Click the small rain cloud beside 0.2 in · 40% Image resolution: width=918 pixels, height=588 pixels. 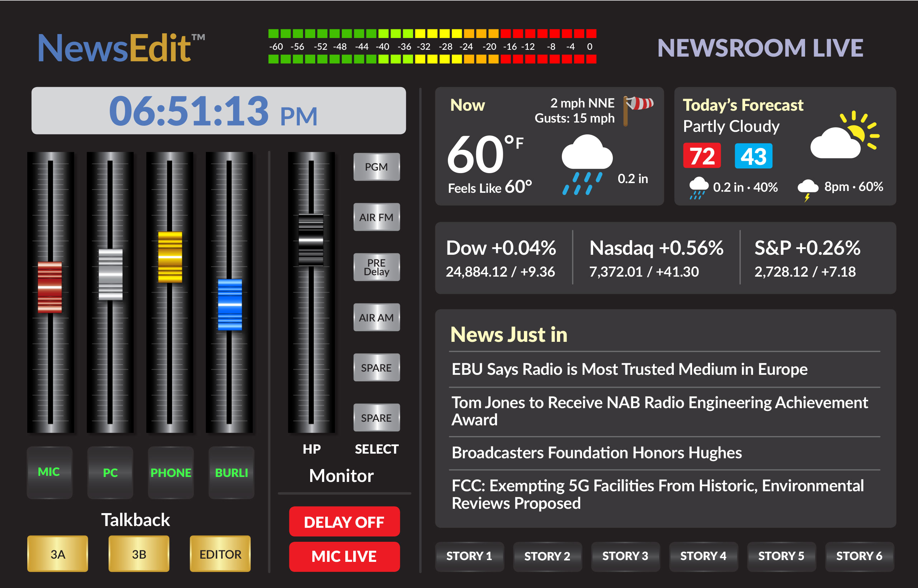(699, 188)
